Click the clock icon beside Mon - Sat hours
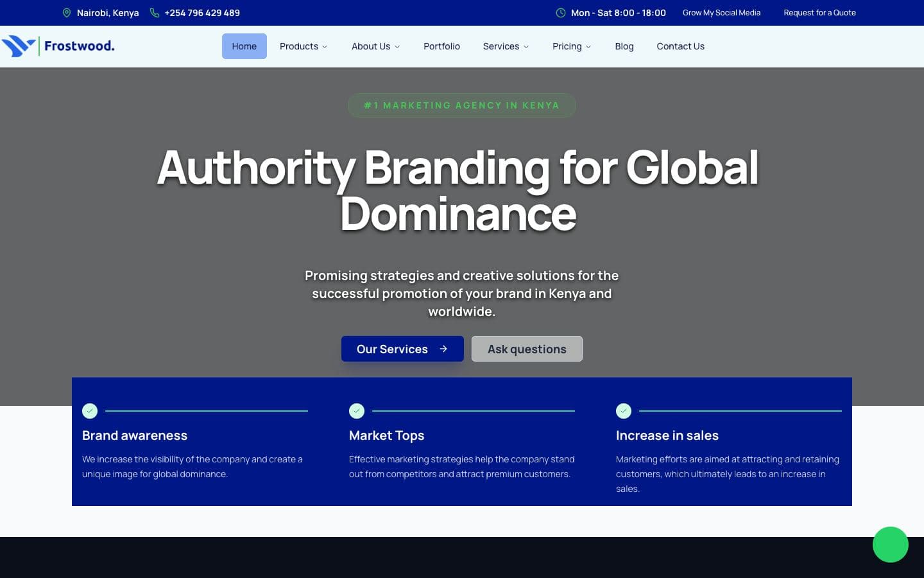 point(561,13)
